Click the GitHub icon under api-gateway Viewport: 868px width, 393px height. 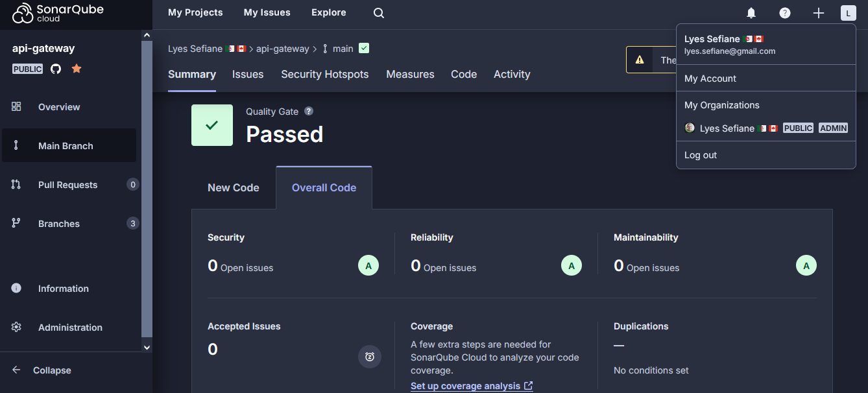click(x=56, y=69)
